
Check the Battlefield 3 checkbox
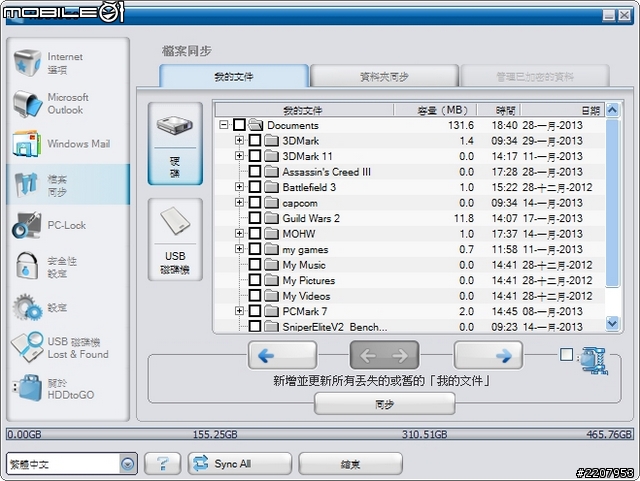(255, 187)
